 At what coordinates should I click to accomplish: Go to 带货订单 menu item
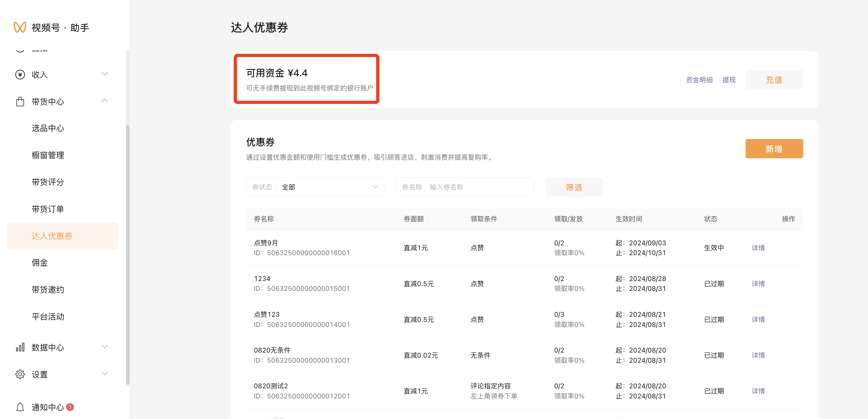47,209
